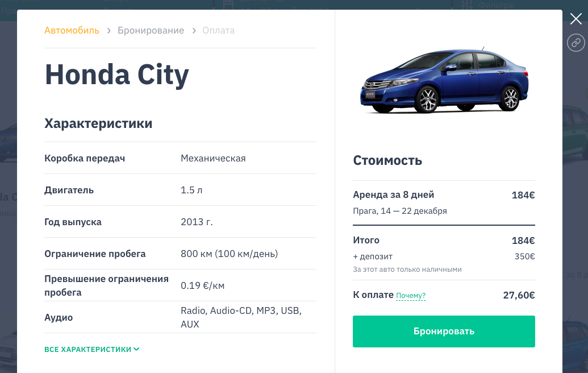Click the Аренда за 8 дней line
588x373 pixels.
[x=394, y=195]
